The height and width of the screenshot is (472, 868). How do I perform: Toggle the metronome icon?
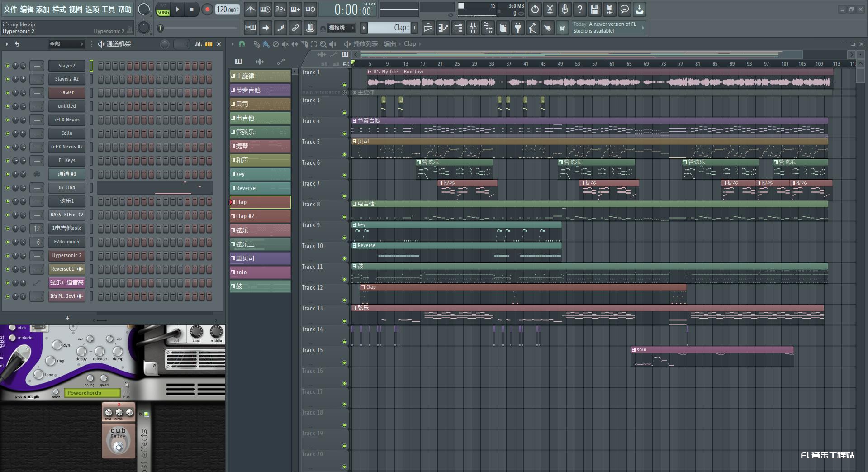point(250,9)
